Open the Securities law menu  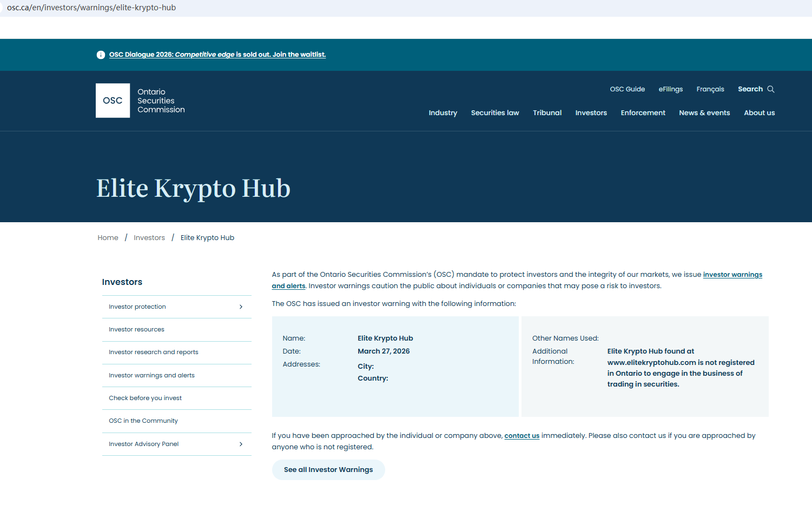(x=495, y=113)
